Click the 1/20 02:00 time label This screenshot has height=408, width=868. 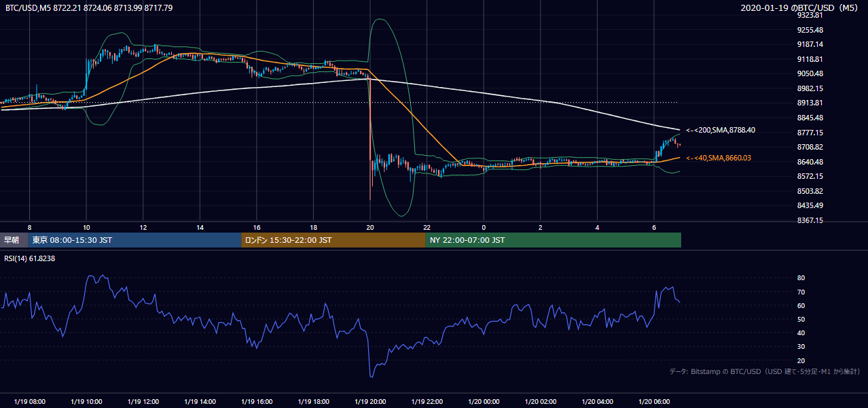coord(541,402)
